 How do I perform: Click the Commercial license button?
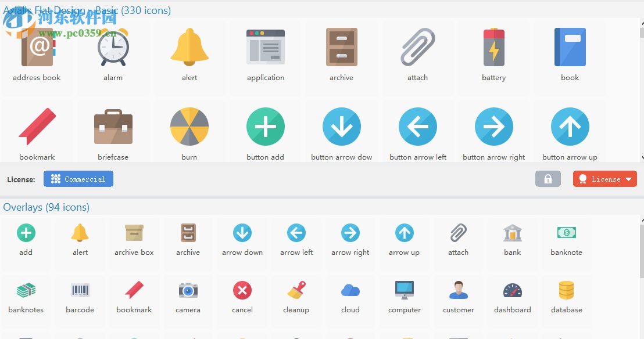[78, 179]
